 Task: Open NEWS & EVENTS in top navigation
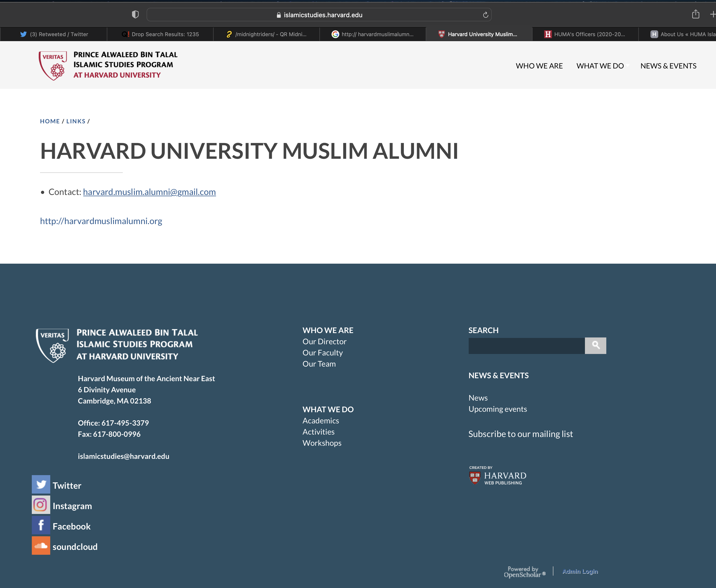click(668, 66)
